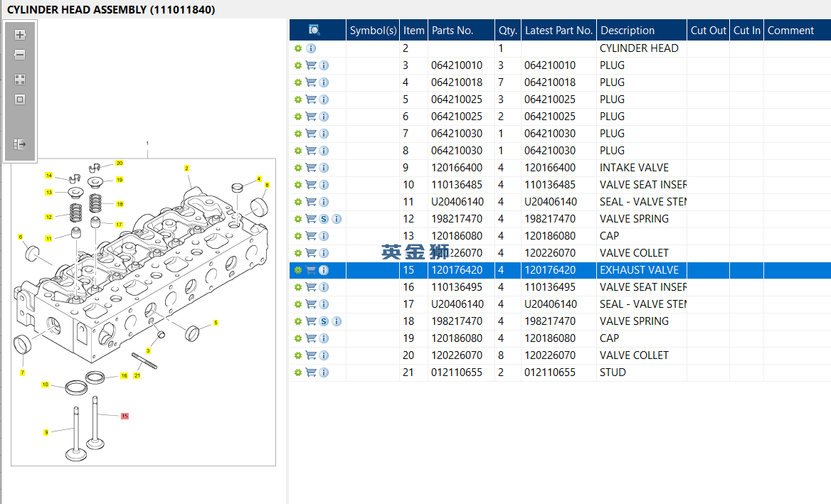Select callout 14 on the diagram
This screenshot has width=831, height=504.
point(49,176)
